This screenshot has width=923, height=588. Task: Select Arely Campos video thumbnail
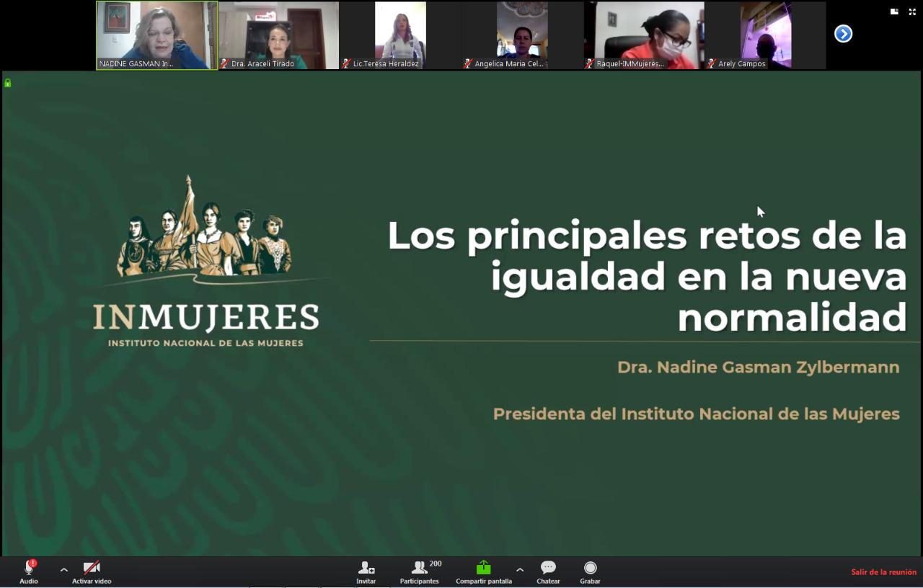click(766, 35)
